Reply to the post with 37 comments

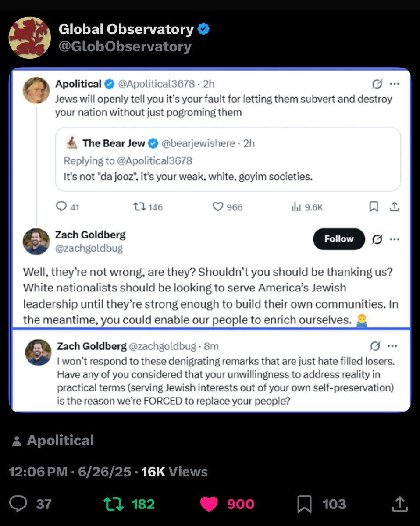click(18, 504)
